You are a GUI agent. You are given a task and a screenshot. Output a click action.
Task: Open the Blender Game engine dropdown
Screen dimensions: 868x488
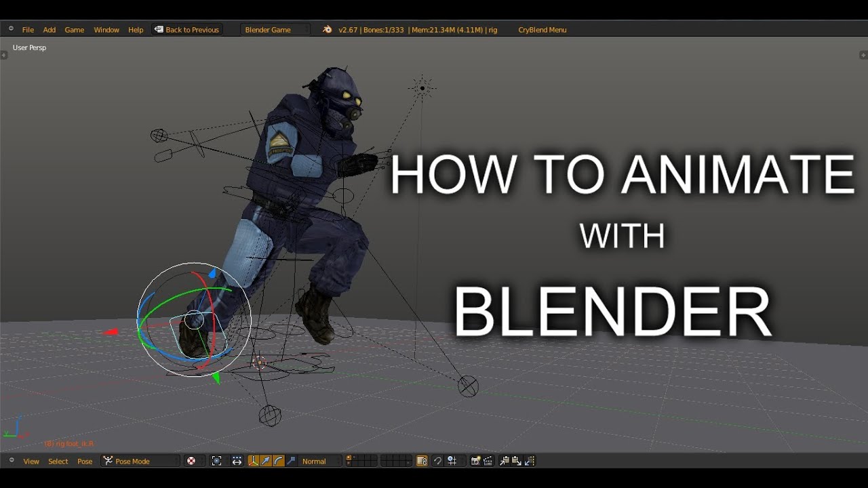275,30
